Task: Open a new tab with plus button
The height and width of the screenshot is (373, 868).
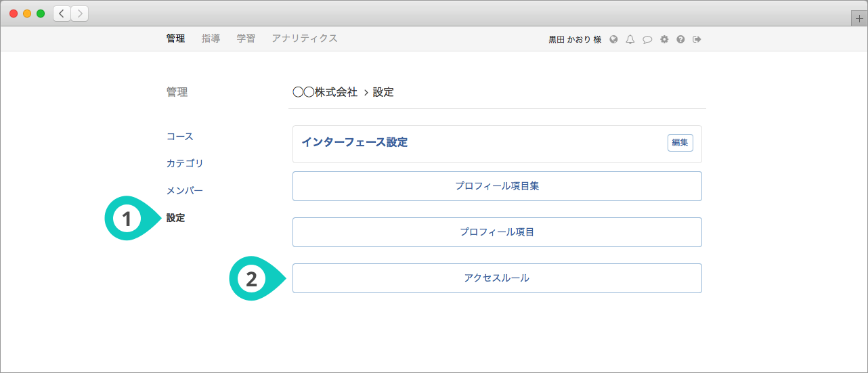Action: tap(859, 18)
